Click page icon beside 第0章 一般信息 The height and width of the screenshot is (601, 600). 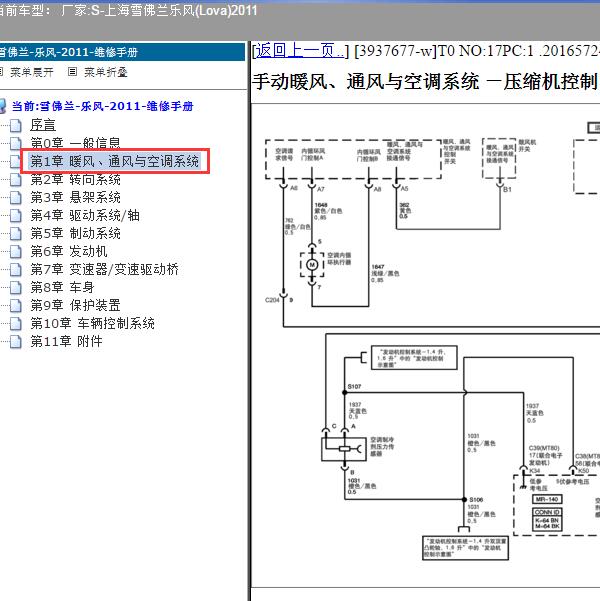pyautogui.click(x=16, y=143)
